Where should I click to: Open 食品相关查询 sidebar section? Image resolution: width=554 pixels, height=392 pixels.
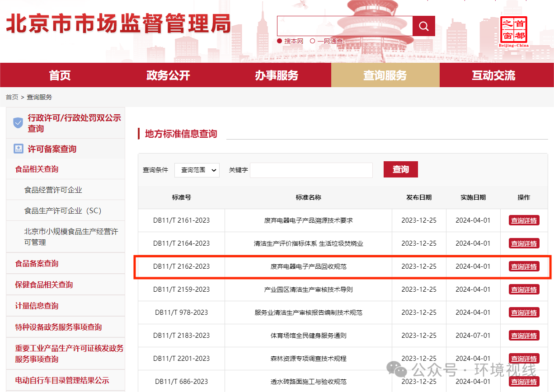pos(37,169)
